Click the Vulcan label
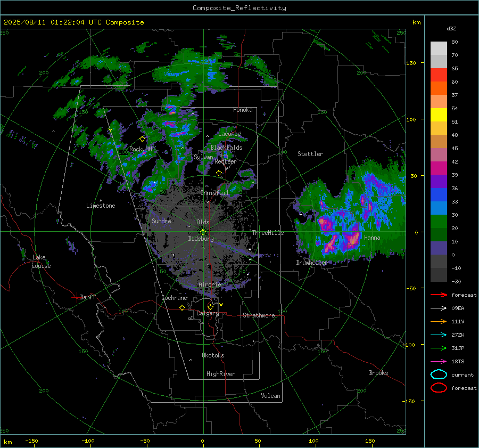The width and height of the screenshot is (479, 448). (270, 396)
